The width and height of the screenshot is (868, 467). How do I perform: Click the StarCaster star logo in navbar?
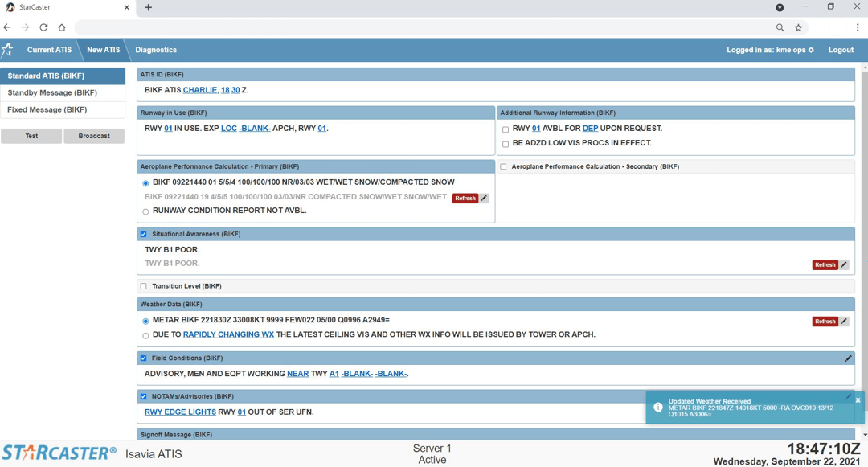tap(7, 50)
